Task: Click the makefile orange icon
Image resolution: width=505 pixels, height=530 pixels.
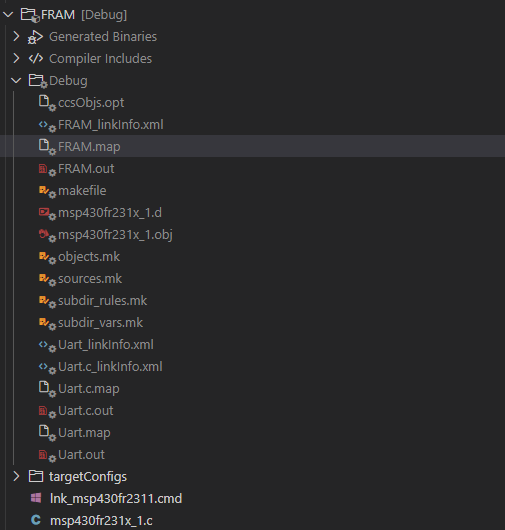Action: (x=47, y=191)
